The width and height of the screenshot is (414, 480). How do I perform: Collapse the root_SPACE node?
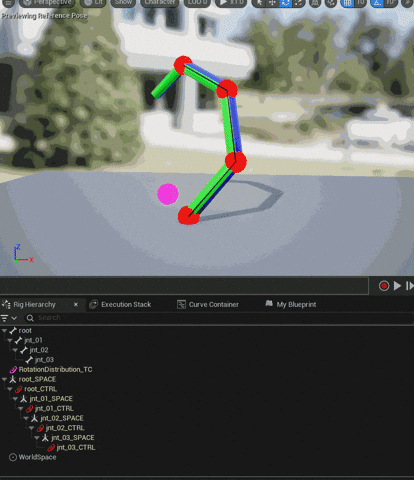[4, 379]
